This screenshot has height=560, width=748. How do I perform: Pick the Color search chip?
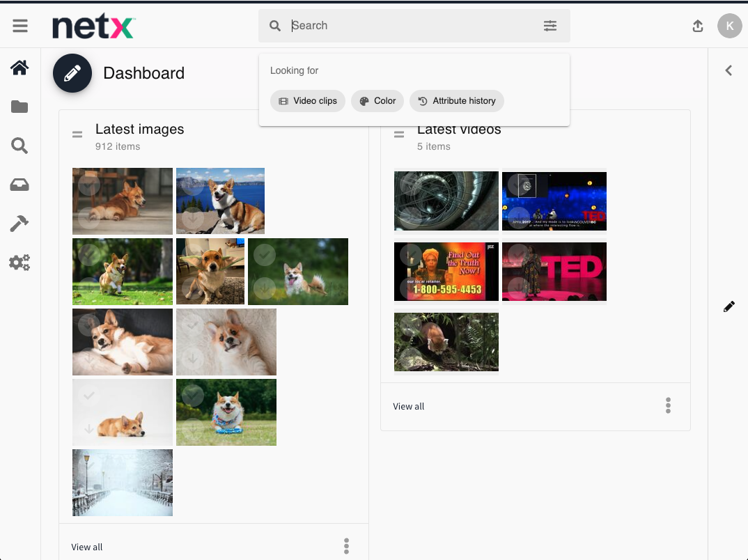377,101
